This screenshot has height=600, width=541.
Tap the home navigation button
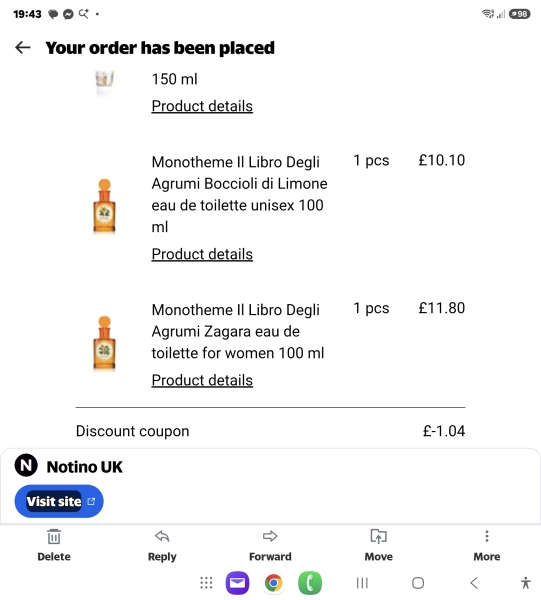tap(418, 583)
